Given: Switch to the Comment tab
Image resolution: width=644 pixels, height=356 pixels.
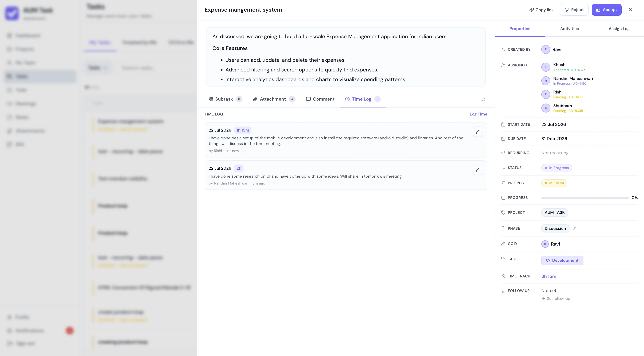Looking at the screenshot, I should (x=320, y=99).
